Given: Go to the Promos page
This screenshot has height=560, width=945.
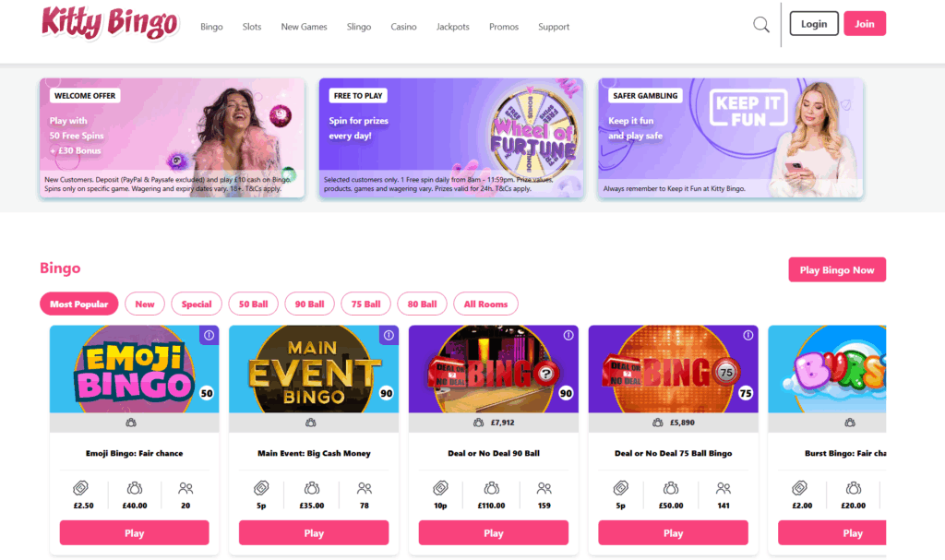Looking at the screenshot, I should click(x=504, y=27).
